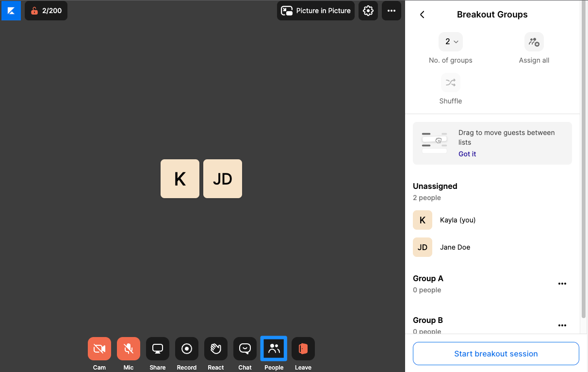Start recording with the Record icon
This screenshot has width=588, height=372.
pyautogui.click(x=187, y=349)
